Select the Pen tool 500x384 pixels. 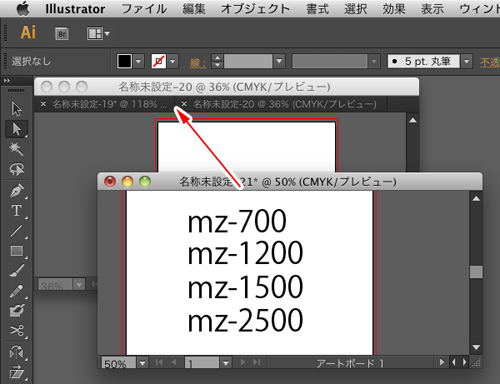(16, 191)
